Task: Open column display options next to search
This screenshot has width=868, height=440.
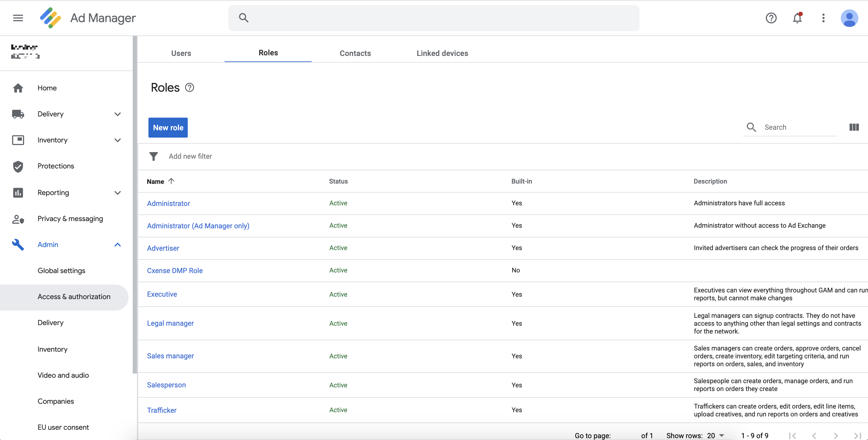Action: (x=854, y=127)
